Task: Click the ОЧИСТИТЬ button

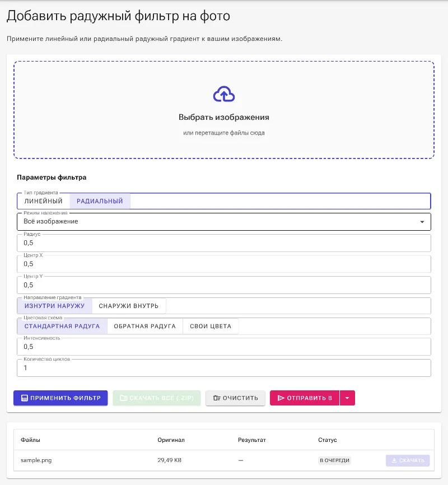Action: pos(235,398)
